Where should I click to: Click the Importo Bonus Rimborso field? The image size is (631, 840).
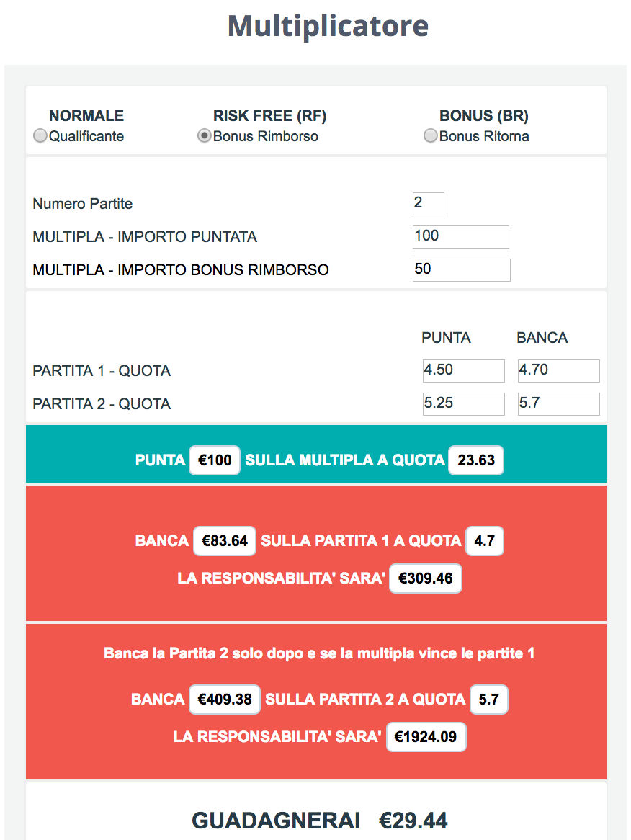pyautogui.click(x=461, y=270)
